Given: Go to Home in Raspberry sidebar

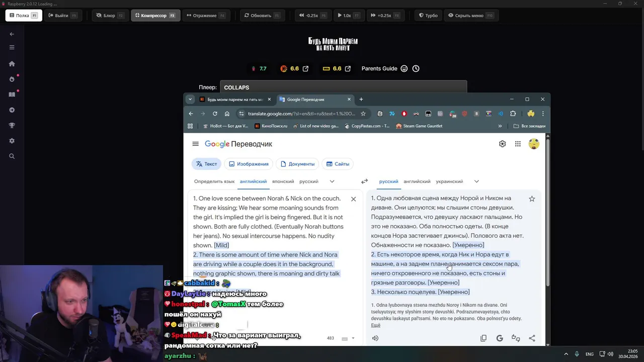Looking at the screenshot, I should pyautogui.click(x=12, y=64).
